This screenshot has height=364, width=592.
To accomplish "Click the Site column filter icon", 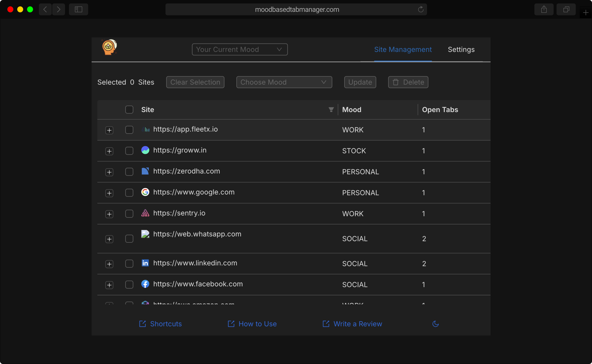I will tap(331, 110).
